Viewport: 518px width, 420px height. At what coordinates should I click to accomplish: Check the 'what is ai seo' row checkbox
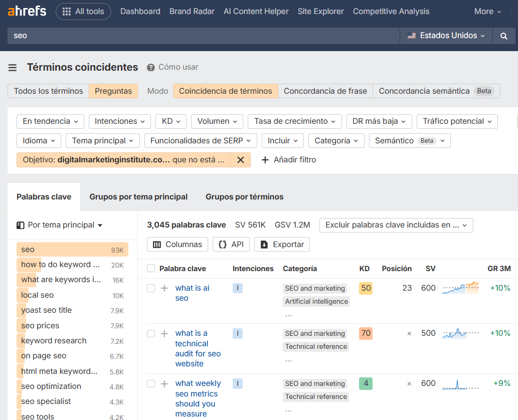[x=151, y=288]
